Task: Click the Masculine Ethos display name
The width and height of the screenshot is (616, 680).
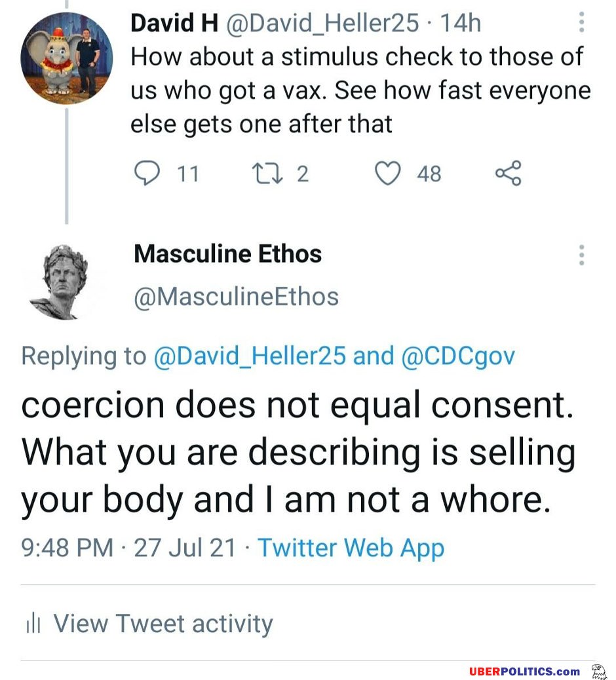Action: point(228,254)
